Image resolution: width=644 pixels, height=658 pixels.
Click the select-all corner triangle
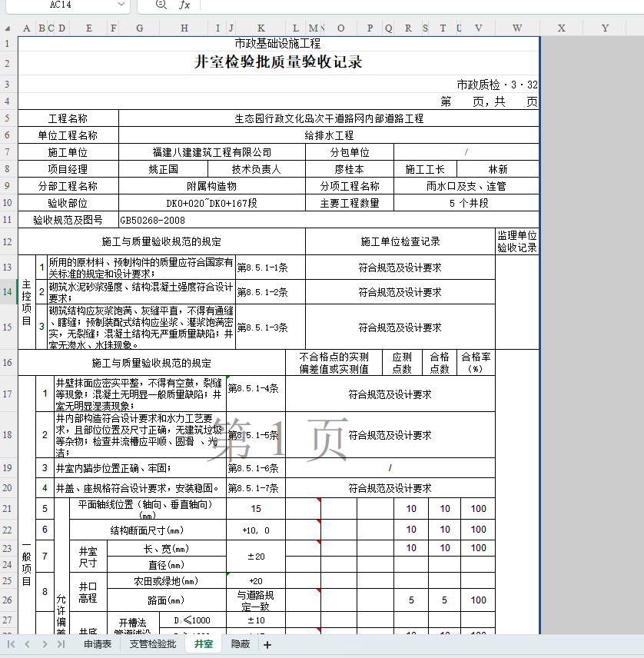coord(8,28)
